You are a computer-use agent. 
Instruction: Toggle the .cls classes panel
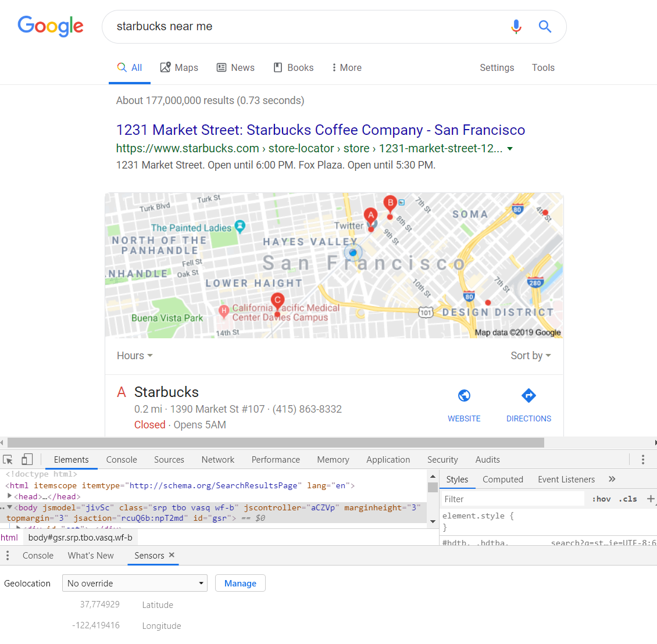click(628, 499)
